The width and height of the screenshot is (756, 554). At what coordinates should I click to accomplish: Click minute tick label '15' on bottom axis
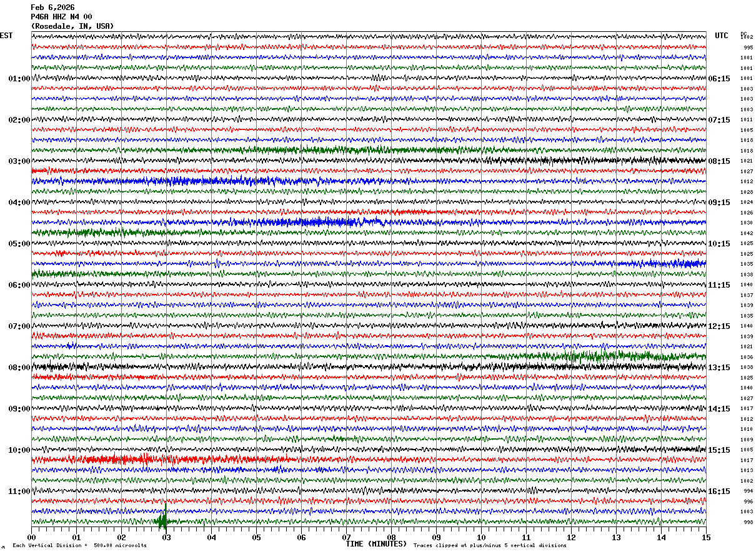tap(706, 537)
